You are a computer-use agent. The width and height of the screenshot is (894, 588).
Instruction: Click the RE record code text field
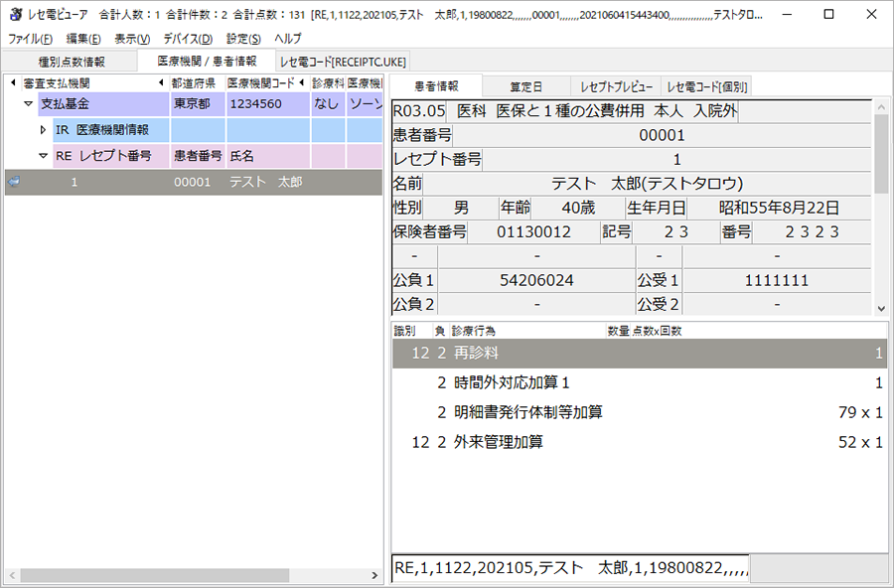(x=569, y=569)
